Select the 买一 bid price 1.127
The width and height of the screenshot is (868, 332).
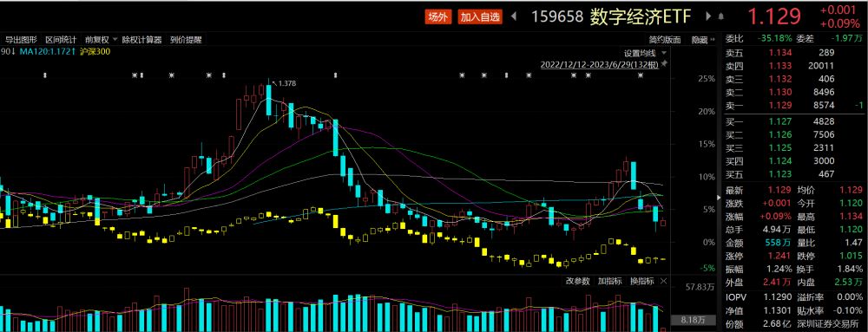tap(781, 121)
